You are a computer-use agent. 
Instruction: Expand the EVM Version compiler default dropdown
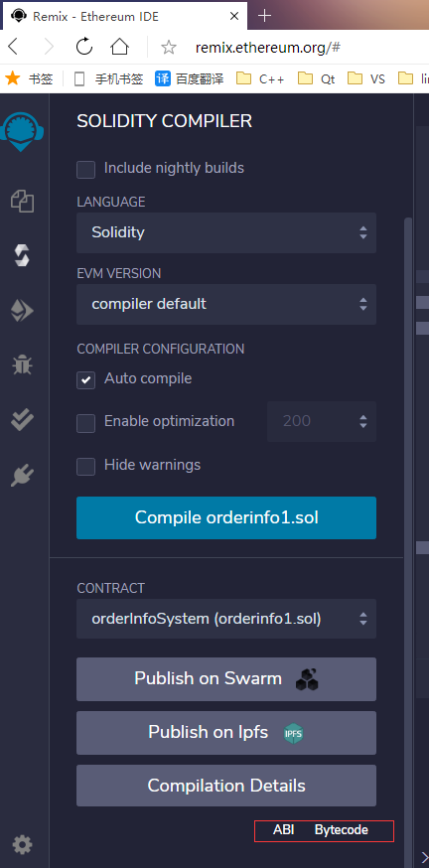tap(226, 304)
